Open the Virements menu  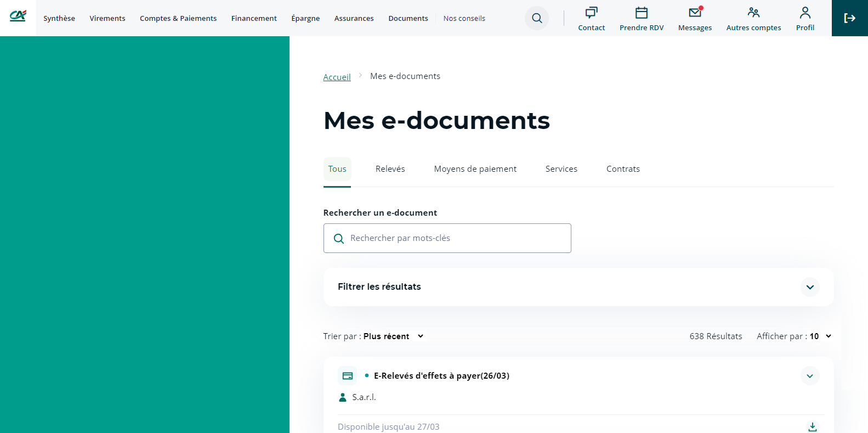click(107, 18)
